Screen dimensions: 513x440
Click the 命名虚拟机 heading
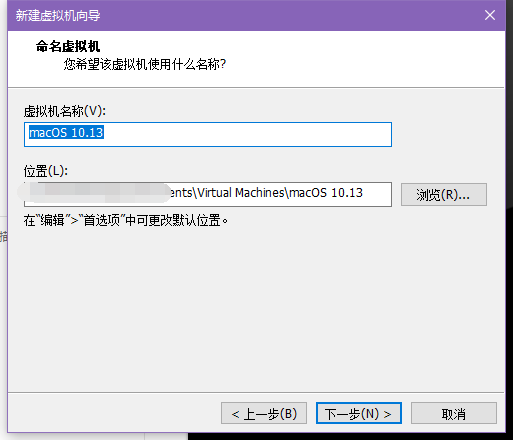click(68, 46)
